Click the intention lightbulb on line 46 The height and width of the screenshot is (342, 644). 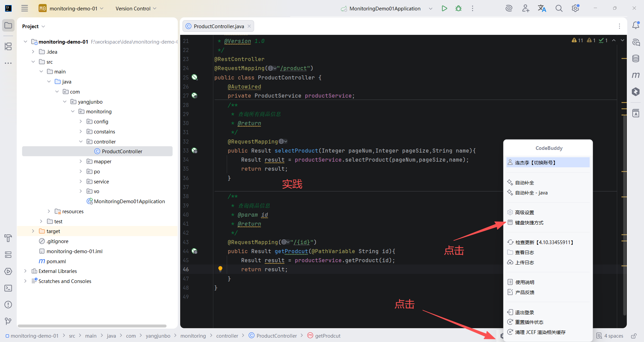point(220,269)
